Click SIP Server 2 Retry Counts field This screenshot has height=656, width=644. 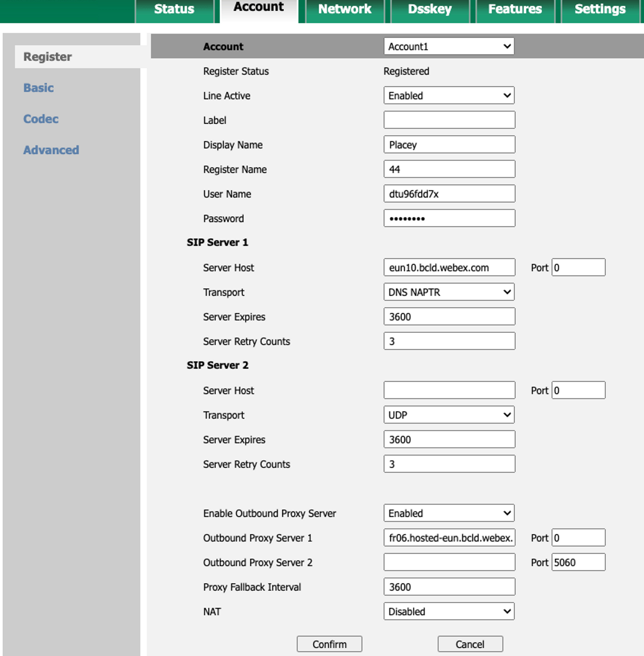(x=450, y=464)
